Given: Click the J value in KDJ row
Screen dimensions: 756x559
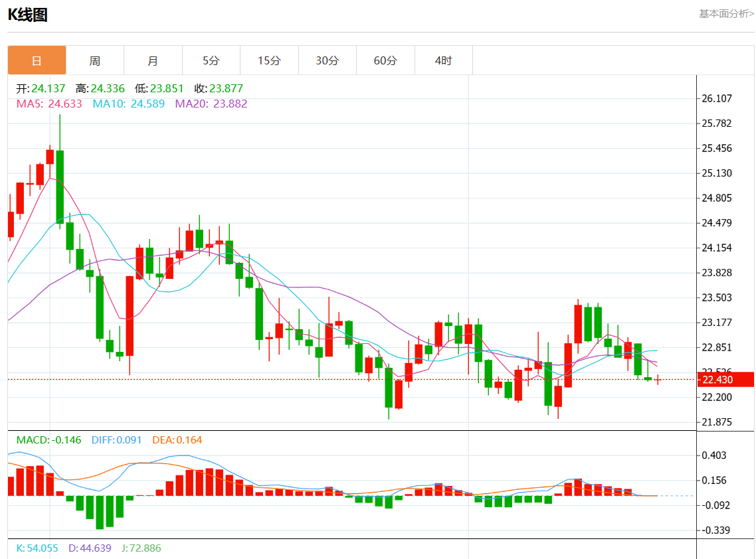Looking at the screenshot, I should [141, 548].
